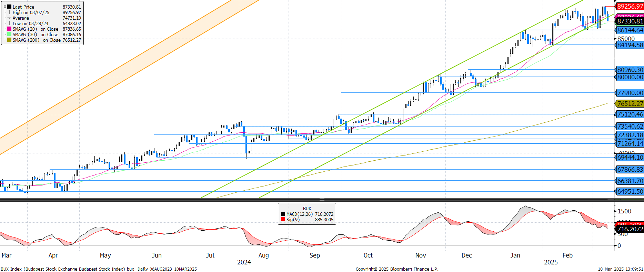644x272 pixels.
Task: Select the red 89256.97 high price tag
Action: (630, 7)
